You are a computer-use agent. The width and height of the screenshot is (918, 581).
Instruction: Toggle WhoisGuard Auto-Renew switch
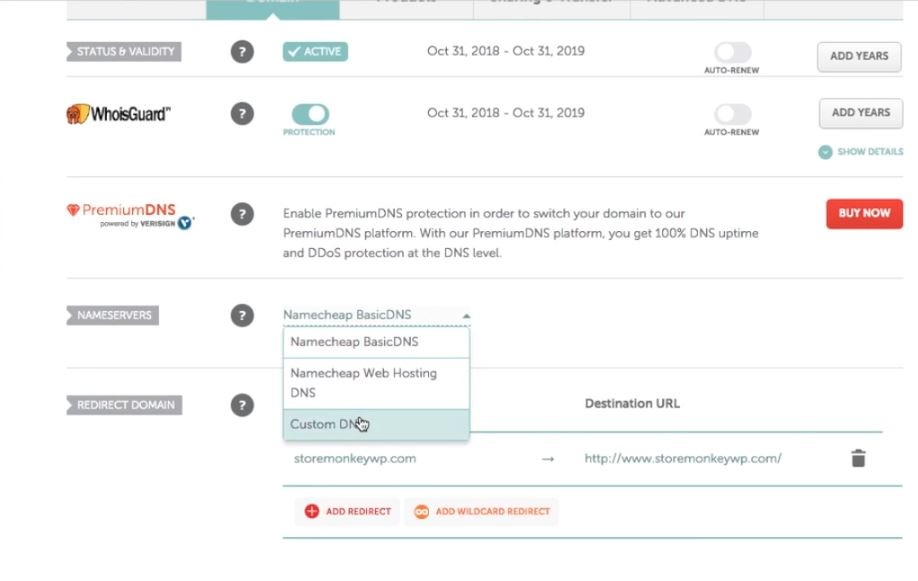pyautogui.click(x=732, y=114)
